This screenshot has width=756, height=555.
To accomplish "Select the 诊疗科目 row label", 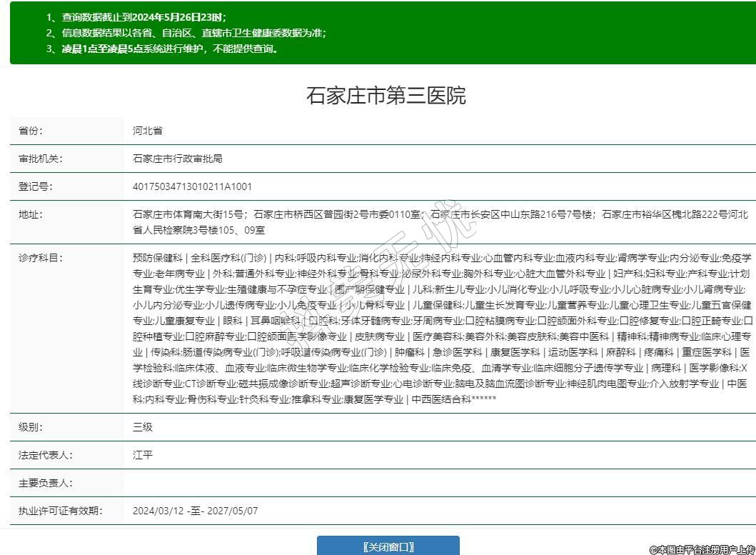I will (x=40, y=258).
